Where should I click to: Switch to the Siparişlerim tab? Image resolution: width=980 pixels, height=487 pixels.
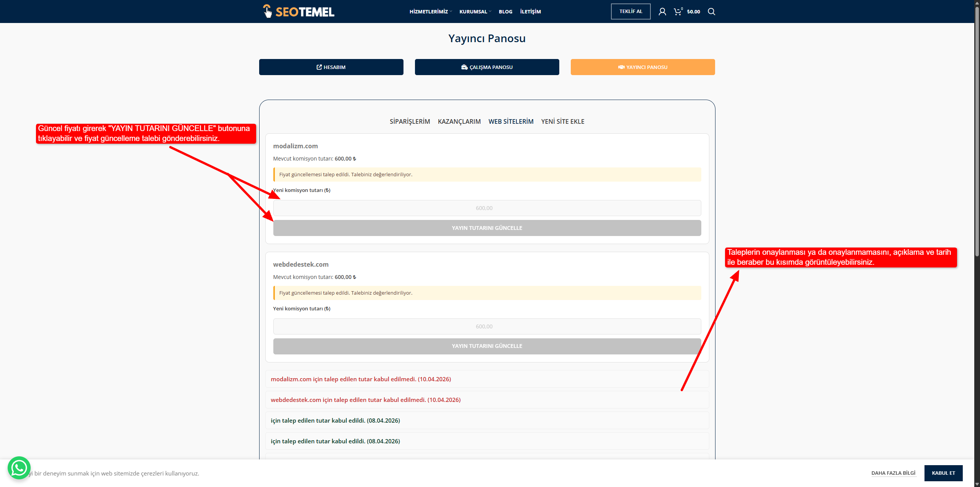(x=410, y=121)
